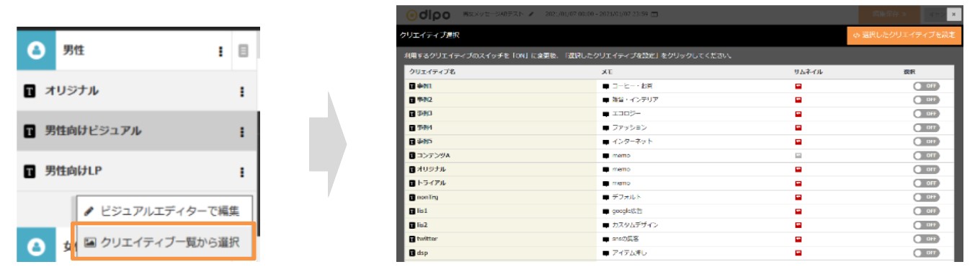
Task: Click クリエイティブ名 column header
Action: coord(432,72)
